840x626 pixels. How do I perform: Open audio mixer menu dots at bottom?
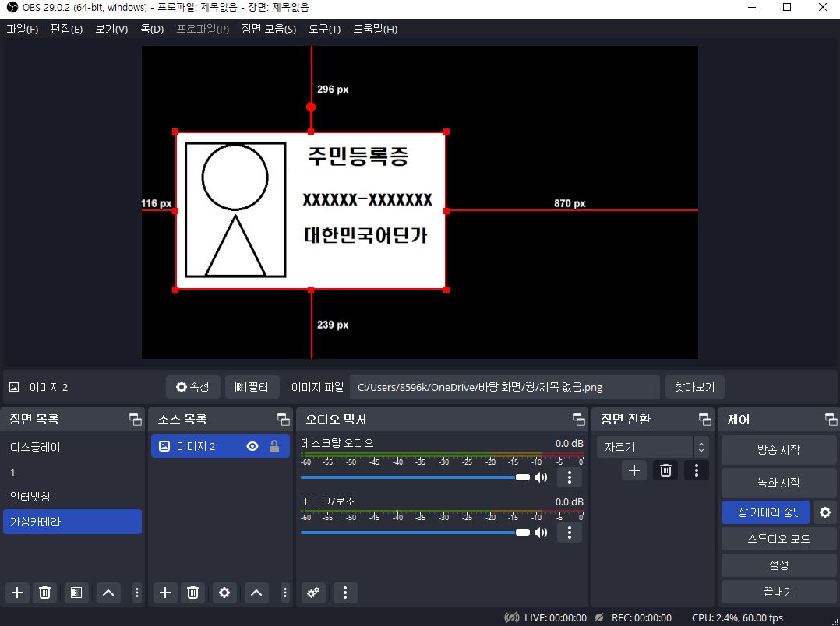point(345,593)
